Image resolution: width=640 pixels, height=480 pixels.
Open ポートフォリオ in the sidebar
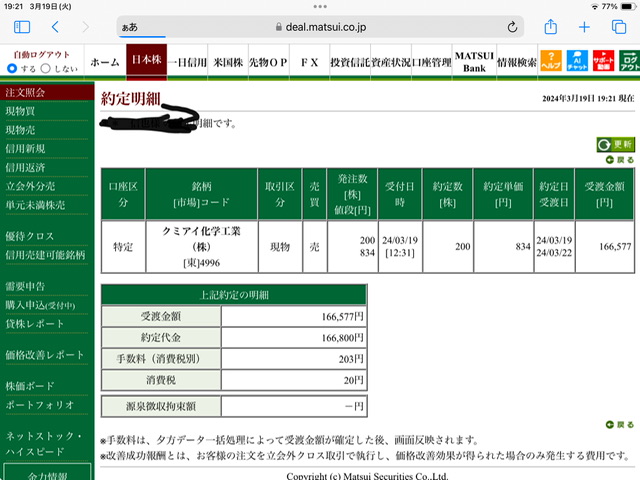[40, 404]
